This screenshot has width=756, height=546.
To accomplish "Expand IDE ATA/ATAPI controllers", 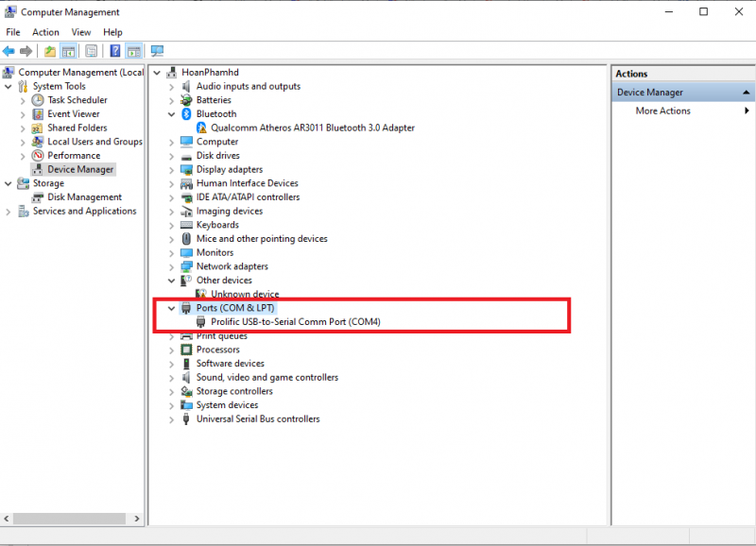I will [172, 198].
